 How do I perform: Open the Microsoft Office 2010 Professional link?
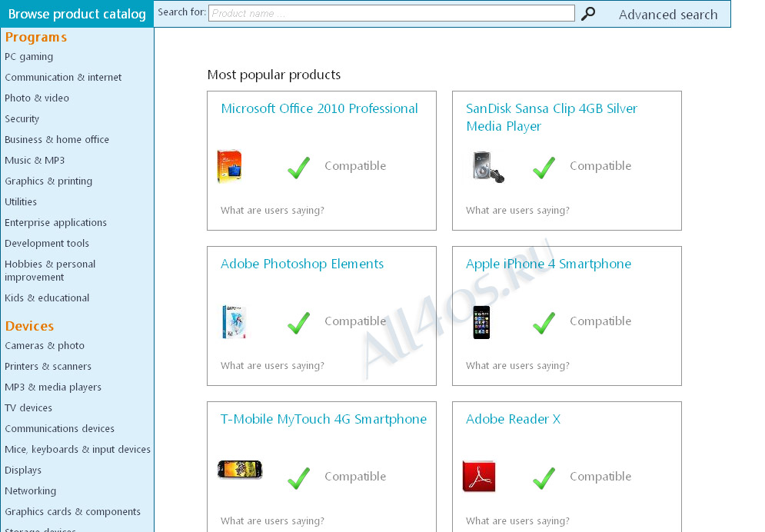tap(320, 108)
